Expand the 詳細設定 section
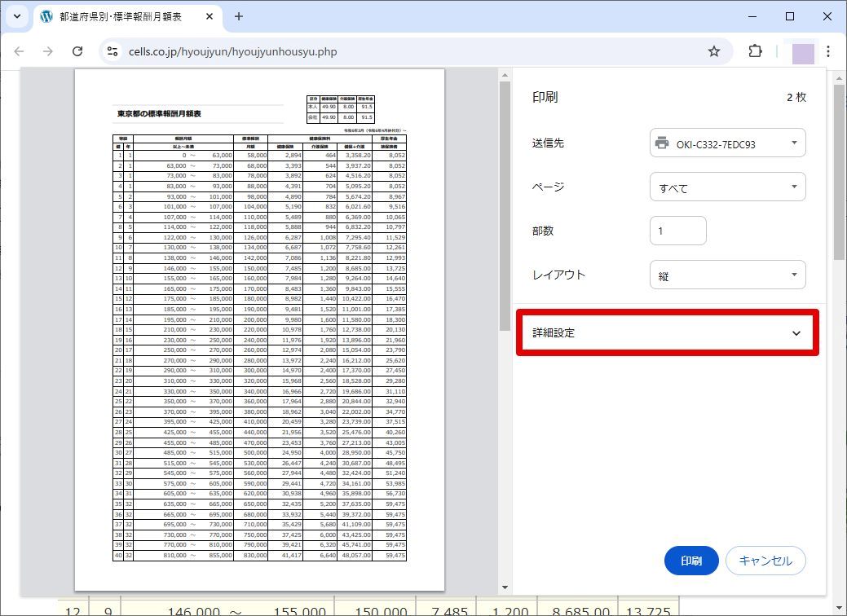The image size is (847, 616). coord(667,332)
